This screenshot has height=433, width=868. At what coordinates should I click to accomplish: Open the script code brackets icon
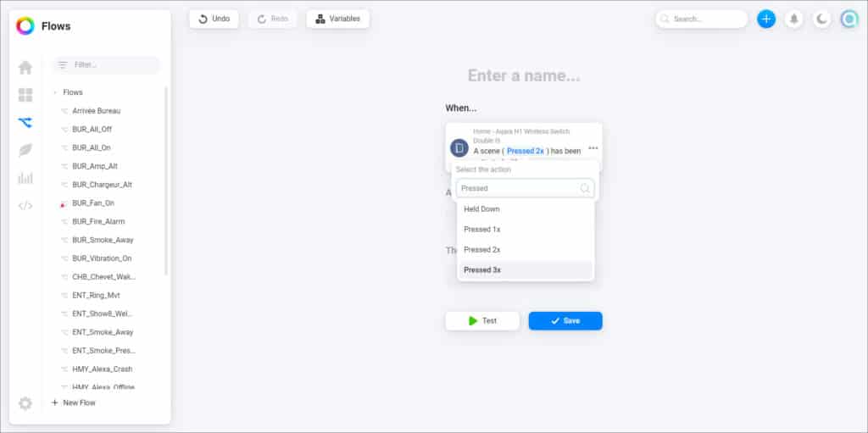(25, 206)
